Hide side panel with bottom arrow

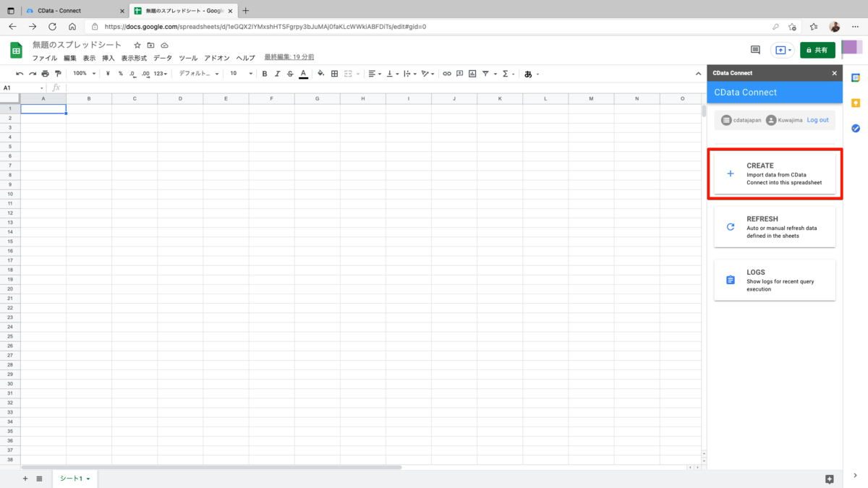856,476
